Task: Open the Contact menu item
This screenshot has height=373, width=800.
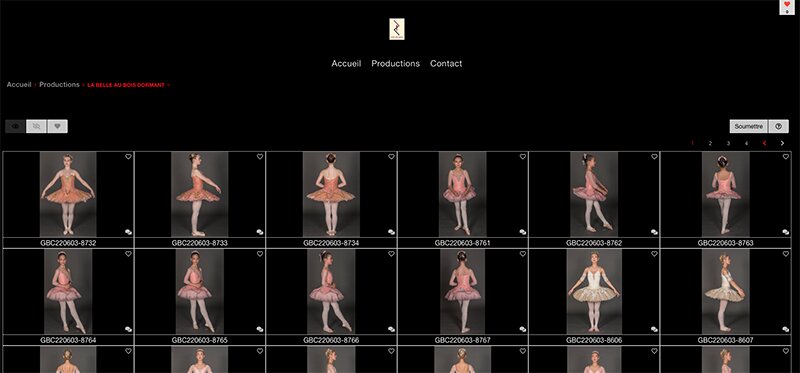Action: [446, 63]
